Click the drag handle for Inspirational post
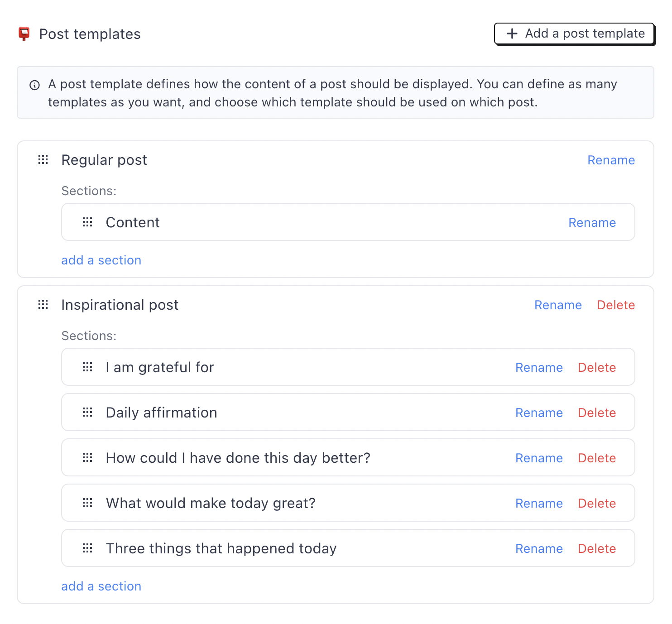Screen dimensions: 672x624 (x=43, y=305)
